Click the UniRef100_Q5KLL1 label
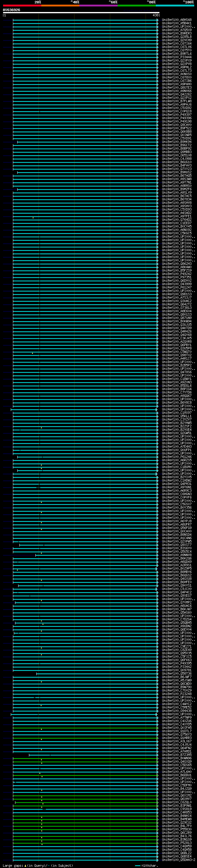197x868 pixels. coord(177,416)
